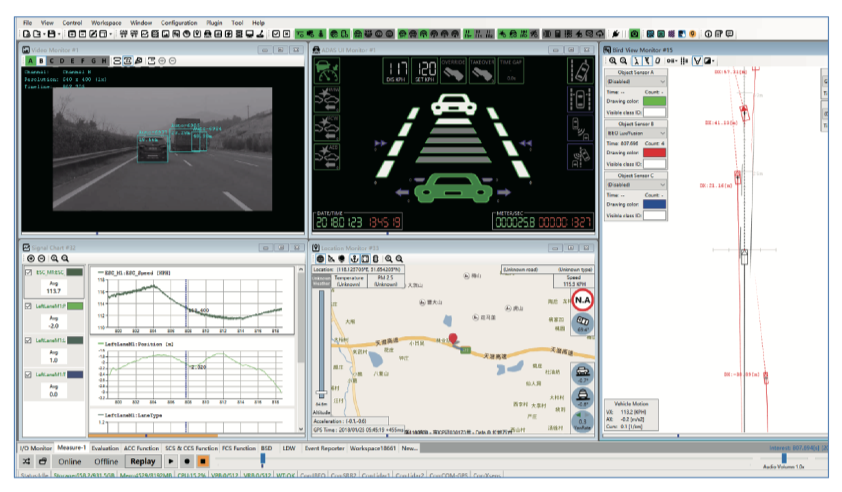842x492 pixels.
Task: Click the Replay mode button
Action: pyautogui.click(x=142, y=461)
